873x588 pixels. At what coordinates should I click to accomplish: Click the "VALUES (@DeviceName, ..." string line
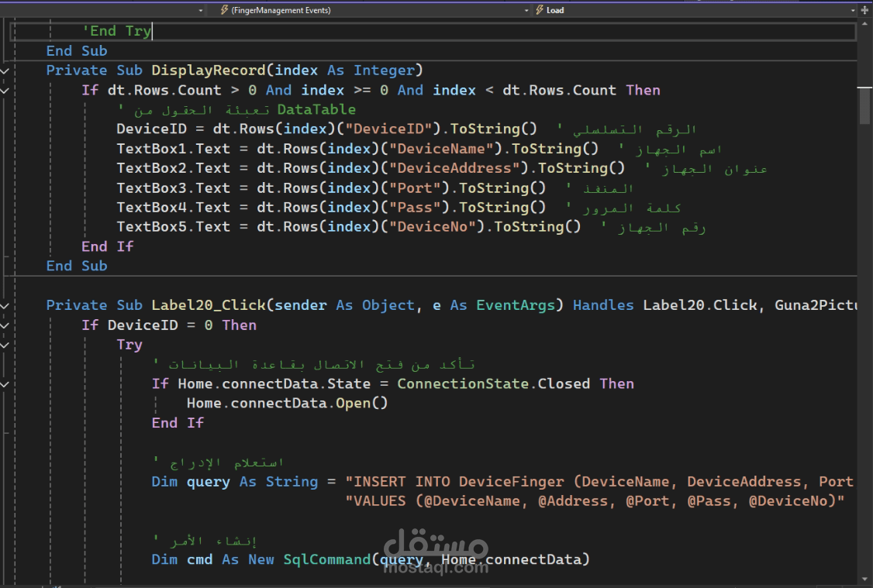click(594, 501)
